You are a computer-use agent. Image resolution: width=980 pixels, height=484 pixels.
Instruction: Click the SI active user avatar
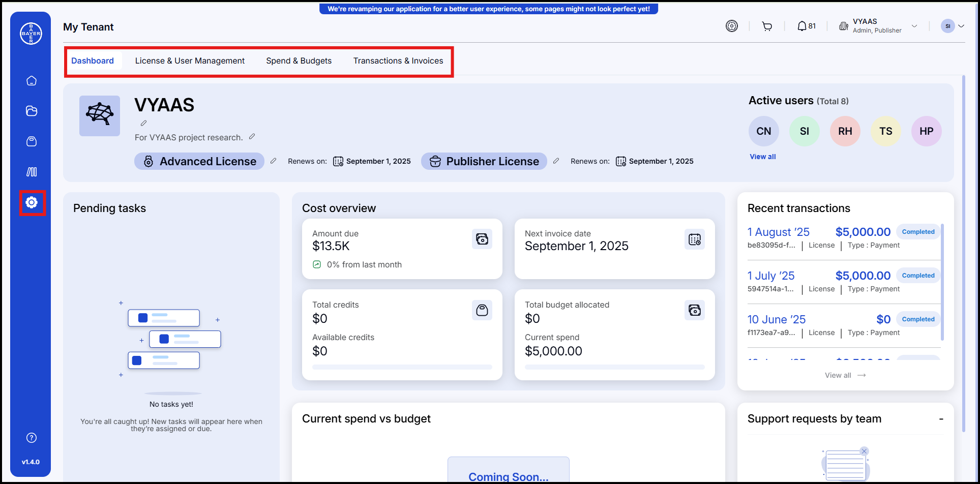805,131
